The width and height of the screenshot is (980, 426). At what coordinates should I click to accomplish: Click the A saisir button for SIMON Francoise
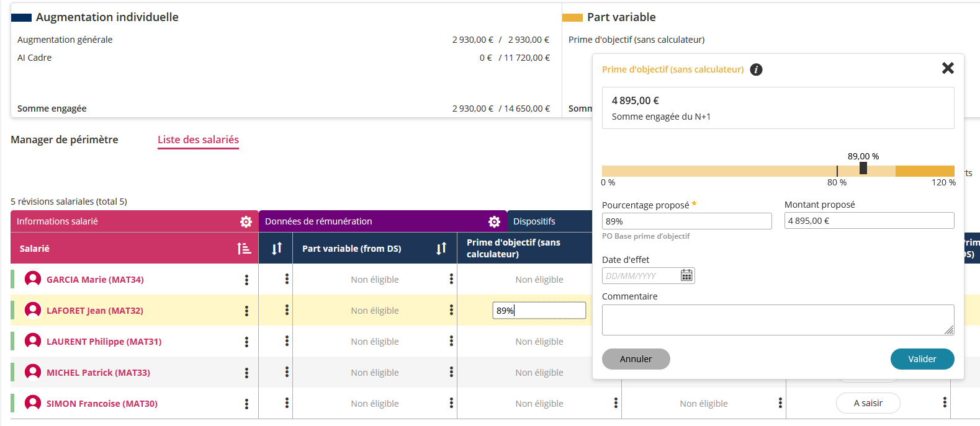tap(868, 403)
